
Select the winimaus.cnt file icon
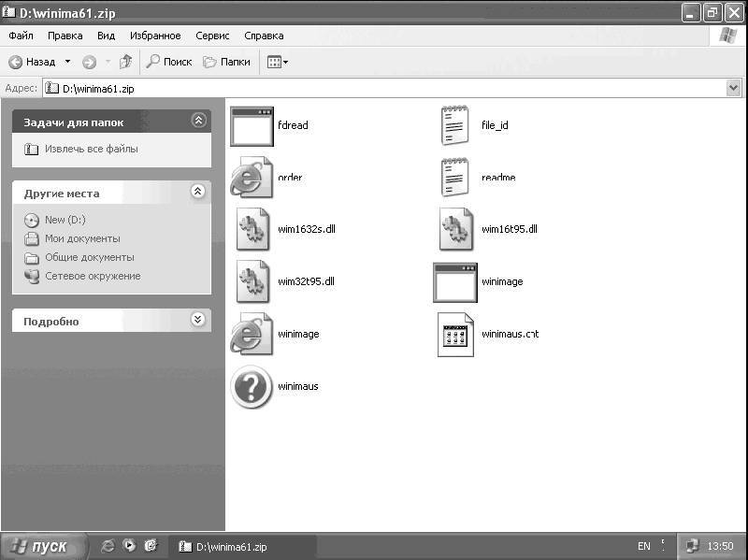point(454,335)
